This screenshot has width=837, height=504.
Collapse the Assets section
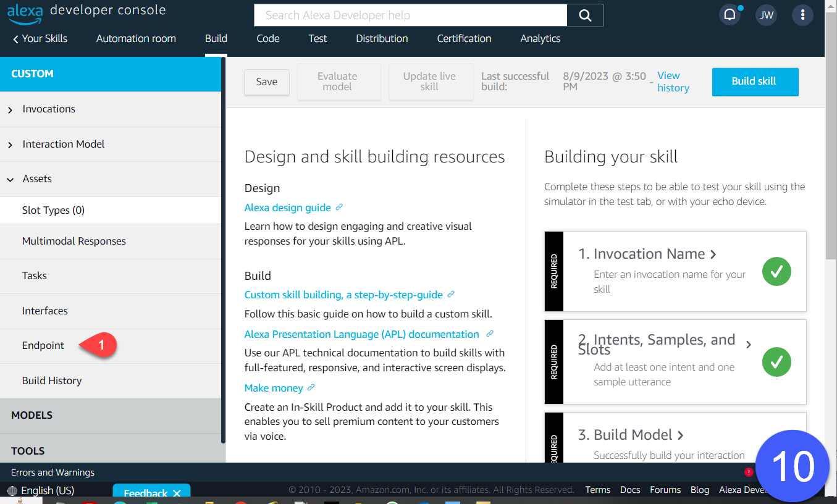point(11,179)
